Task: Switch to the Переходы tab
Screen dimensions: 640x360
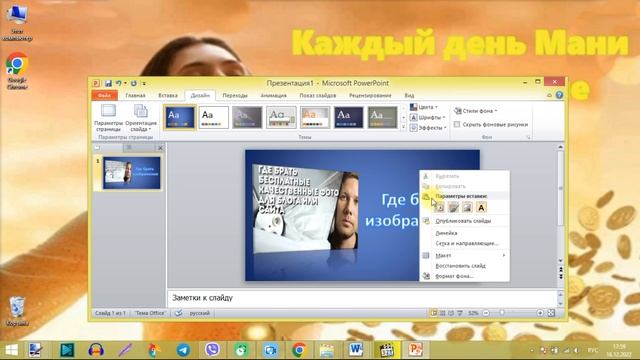Action: pyautogui.click(x=235, y=96)
